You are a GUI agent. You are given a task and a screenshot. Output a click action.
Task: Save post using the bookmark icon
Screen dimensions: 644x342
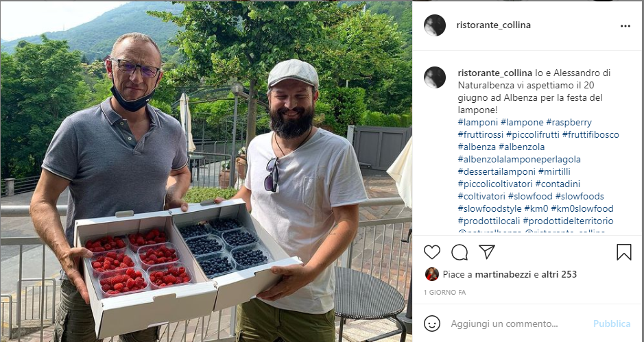click(623, 252)
